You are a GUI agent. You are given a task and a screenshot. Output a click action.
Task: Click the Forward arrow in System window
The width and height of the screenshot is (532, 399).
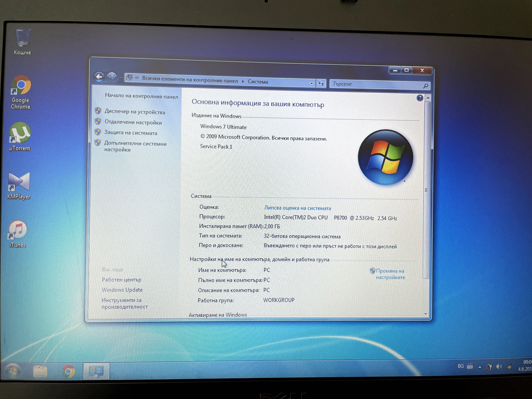[x=112, y=77]
